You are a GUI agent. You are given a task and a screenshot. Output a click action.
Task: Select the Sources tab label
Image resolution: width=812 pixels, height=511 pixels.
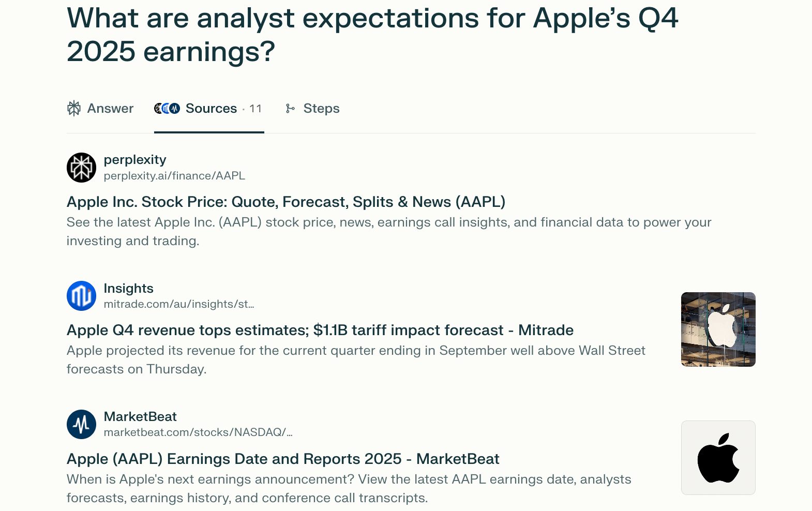(211, 109)
